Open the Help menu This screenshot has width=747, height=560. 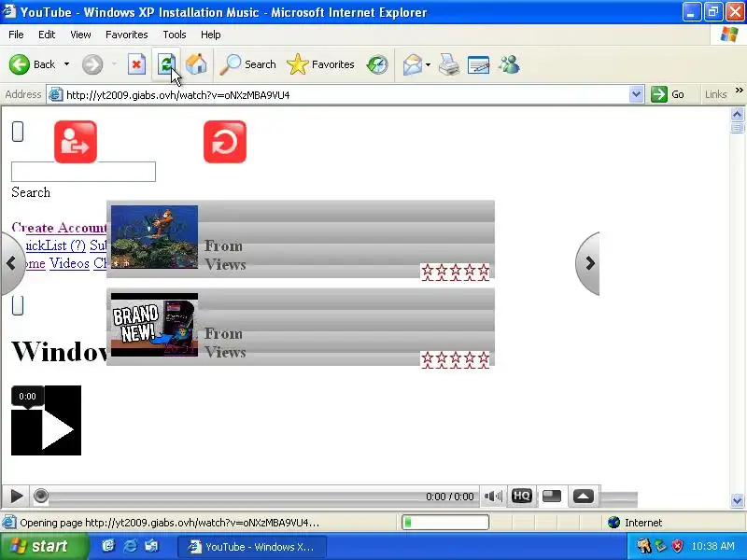[x=211, y=35]
